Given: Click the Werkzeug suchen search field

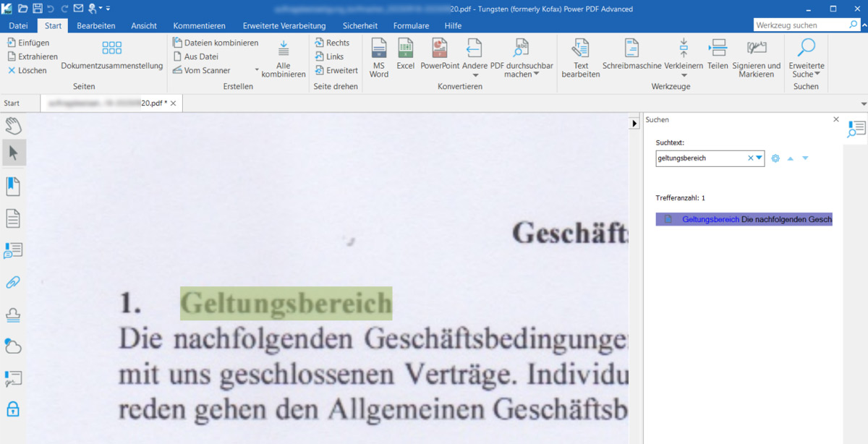Looking at the screenshot, I should point(800,25).
